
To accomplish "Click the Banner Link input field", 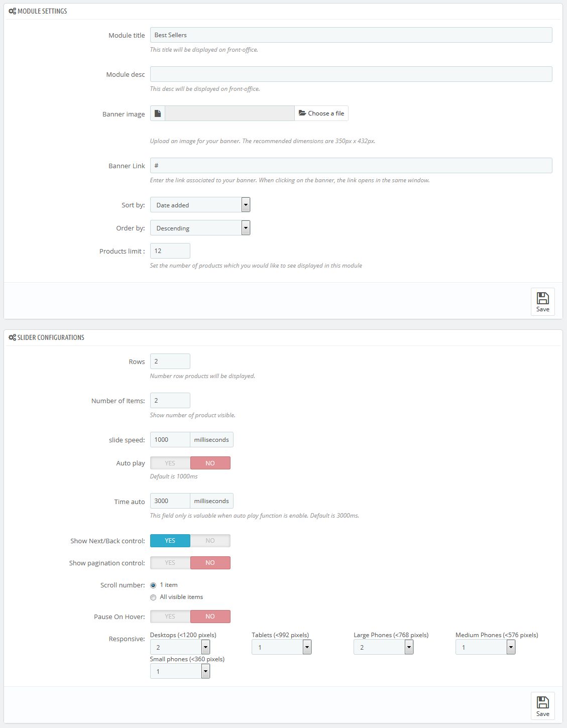I will coord(351,165).
